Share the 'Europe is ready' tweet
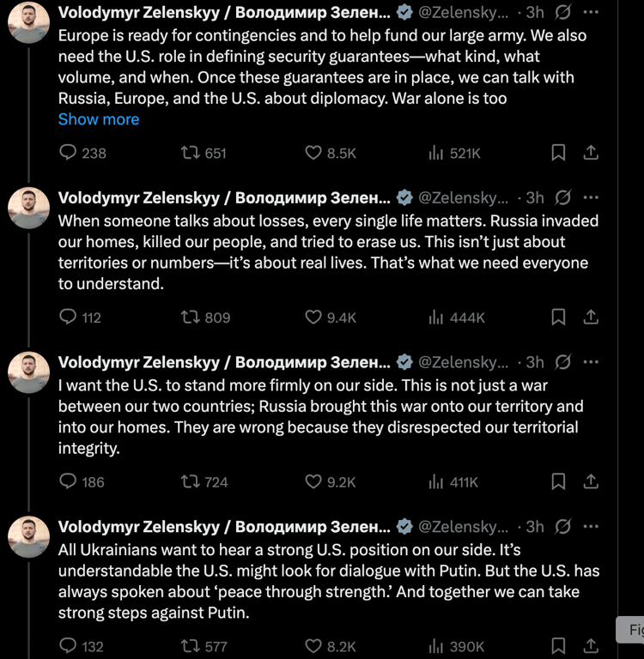This screenshot has height=659, width=644. pyautogui.click(x=591, y=153)
